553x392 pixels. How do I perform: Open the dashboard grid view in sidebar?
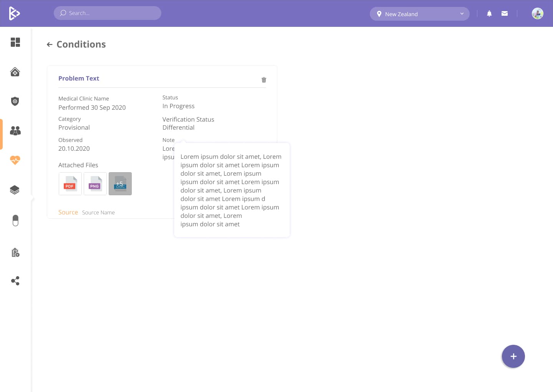[x=15, y=42]
